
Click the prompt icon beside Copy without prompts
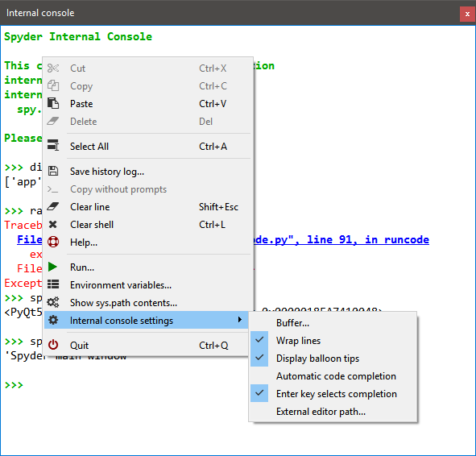pyautogui.click(x=52, y=190)
